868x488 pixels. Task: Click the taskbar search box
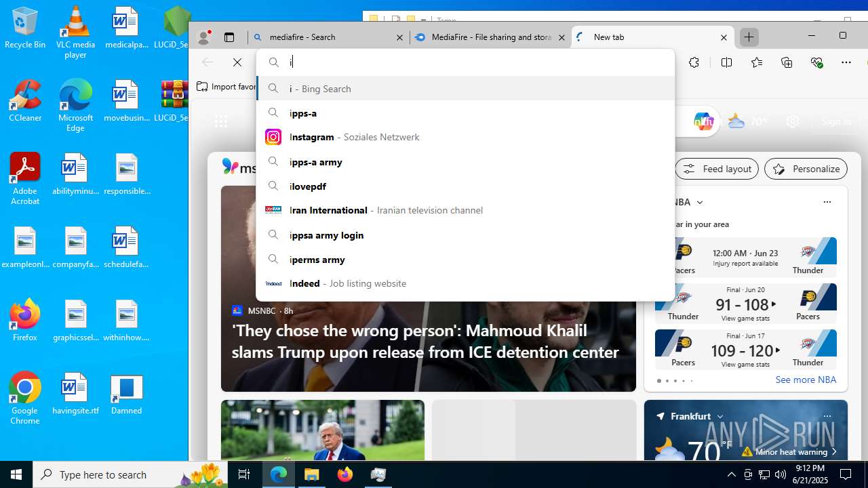click(x=130, y=474)
